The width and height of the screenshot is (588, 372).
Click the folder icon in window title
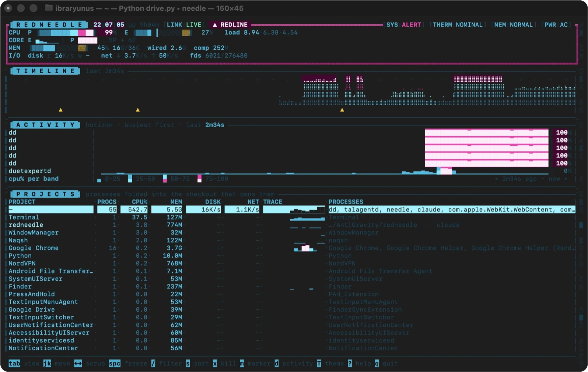pyautogui.click(x=49, y=8)
